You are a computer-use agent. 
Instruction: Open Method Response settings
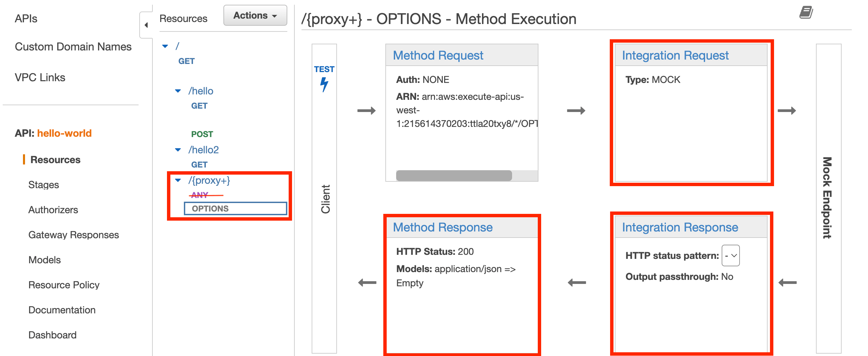point(442,227)
